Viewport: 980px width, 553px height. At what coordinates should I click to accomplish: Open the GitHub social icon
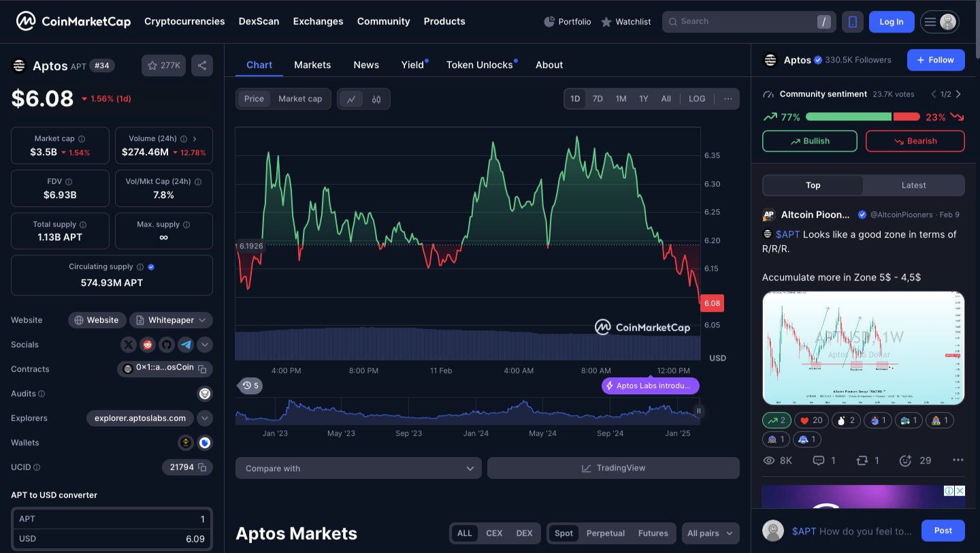point(167,345)
